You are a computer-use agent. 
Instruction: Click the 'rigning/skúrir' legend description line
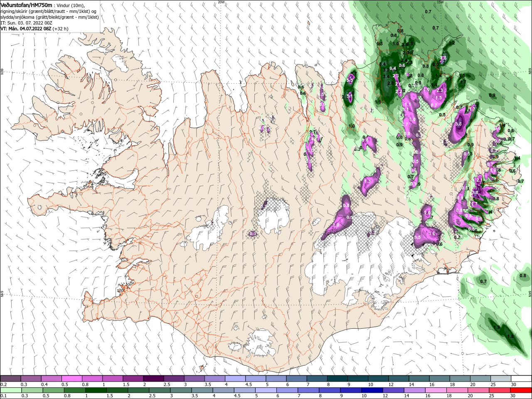click(x=49, y=11)
